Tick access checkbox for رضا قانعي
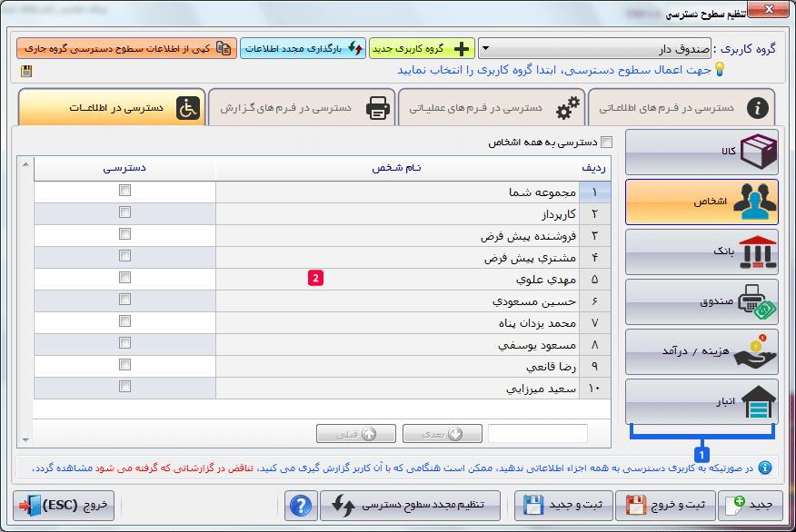Viewport: 796px width, 532px height. [x=124, y=365]
